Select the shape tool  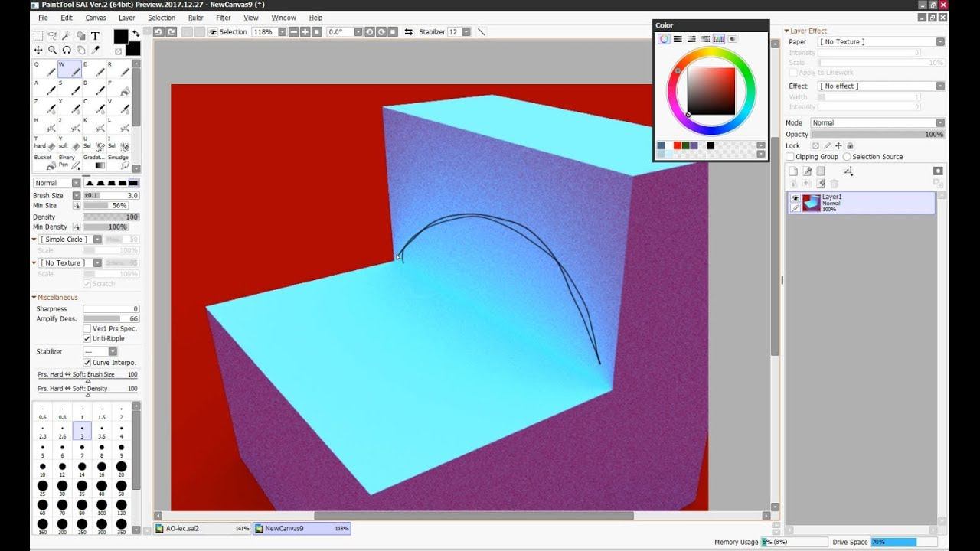(x=80, y=35)
